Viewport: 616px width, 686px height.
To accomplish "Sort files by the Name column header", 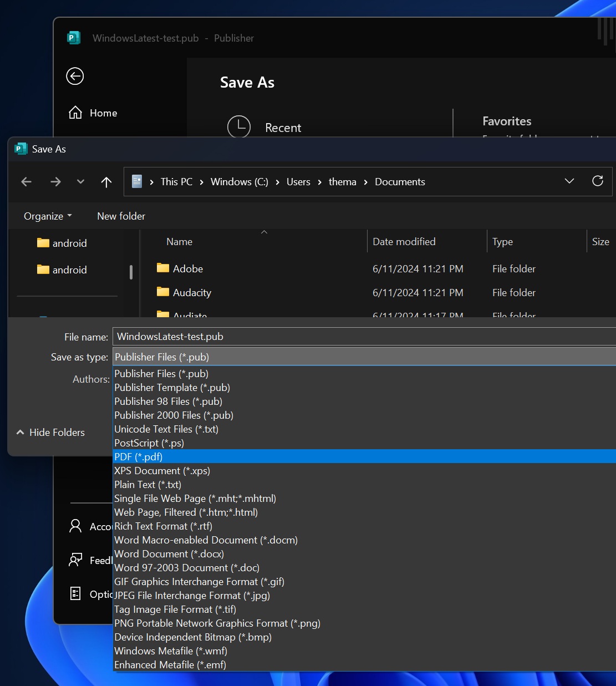I will coord(179,241).
